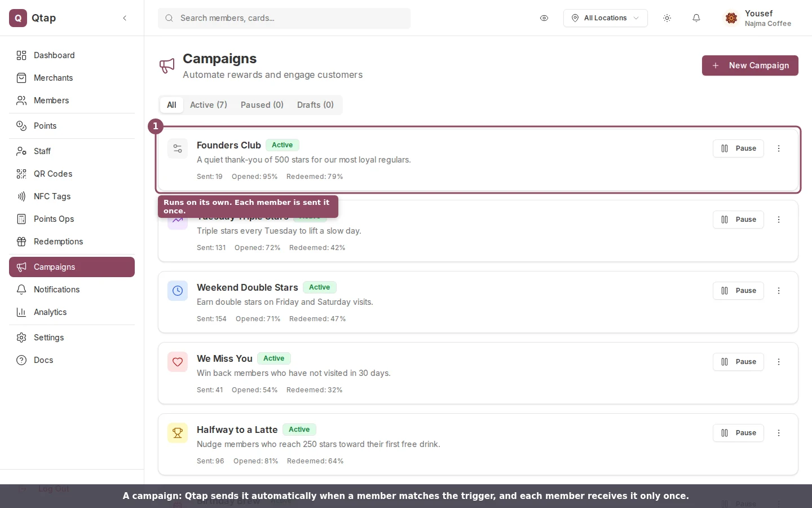Viewport: 812px width, 508px height.
Task: Navigate to Staff
Action: 72,151
